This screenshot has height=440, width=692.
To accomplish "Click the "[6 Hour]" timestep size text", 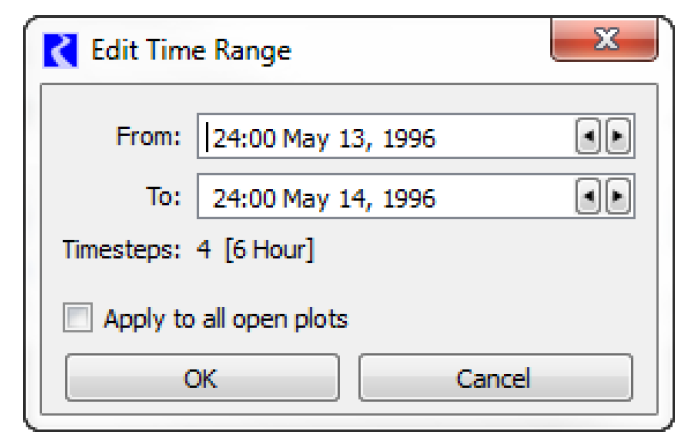I will pyautogui.click(x=269, y=249).
